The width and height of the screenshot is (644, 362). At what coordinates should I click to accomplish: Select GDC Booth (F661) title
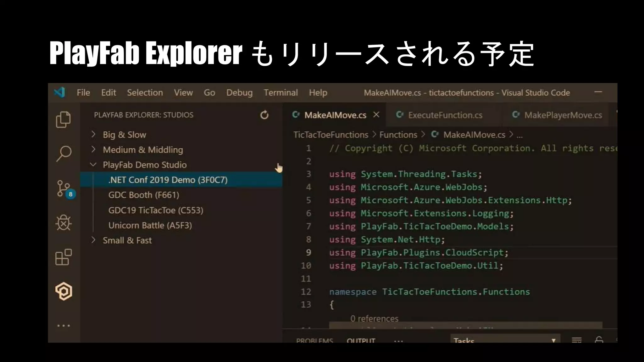[144, 195]
